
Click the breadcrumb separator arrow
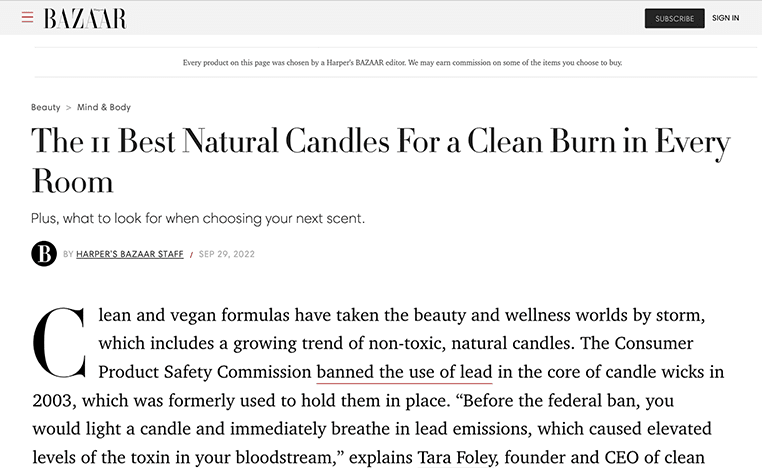click(x=69, y=107)
